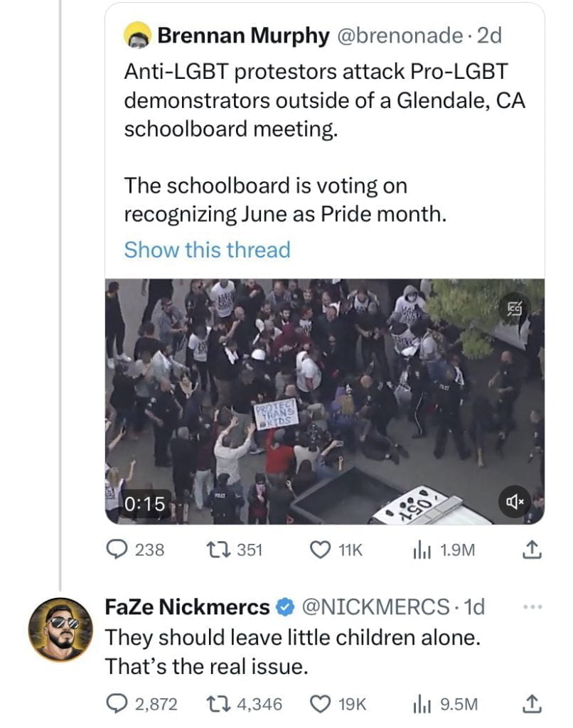Like the FaZe Nickmercs reply
This screenshot has width=573, height=728.
point(320,704)
